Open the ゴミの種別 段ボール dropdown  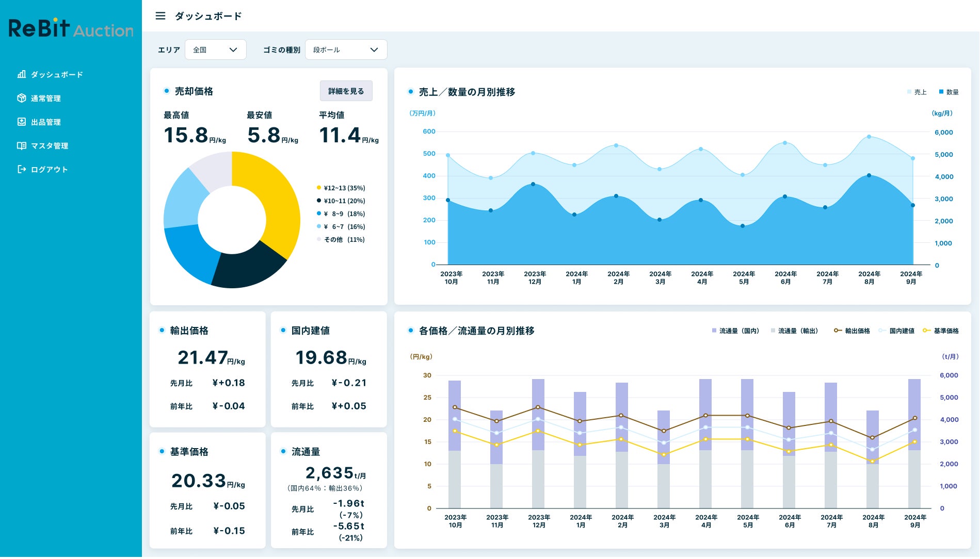[x=346, y=50]
